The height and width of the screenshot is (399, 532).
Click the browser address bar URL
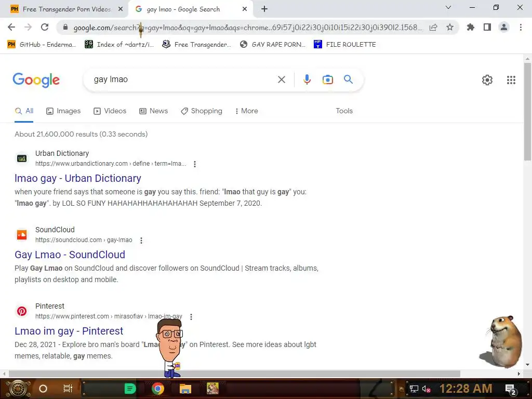[x=248, y=28]
